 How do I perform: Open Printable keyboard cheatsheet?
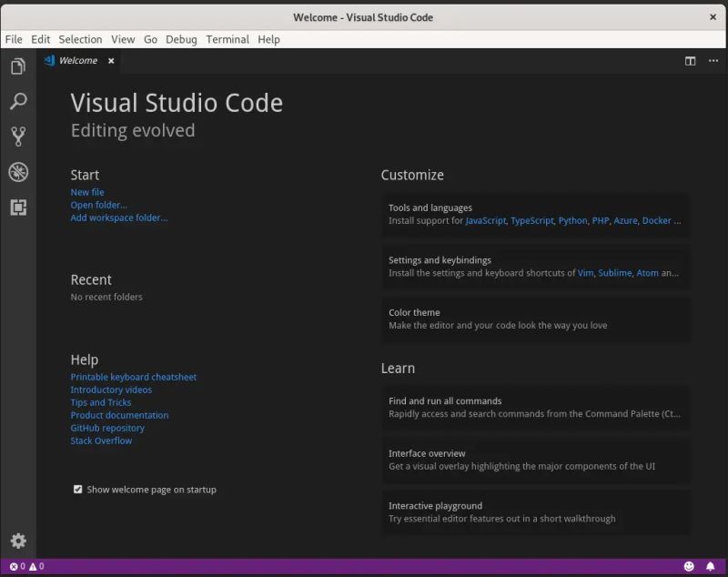[x=133, y=376]
